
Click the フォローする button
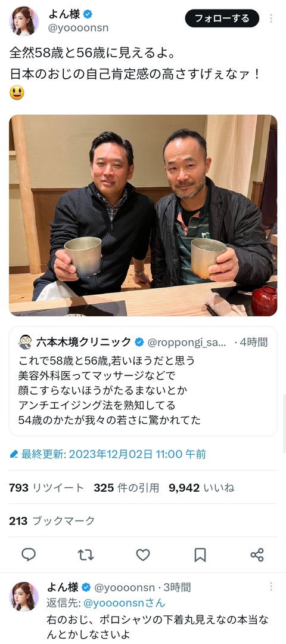click(222, 19)
